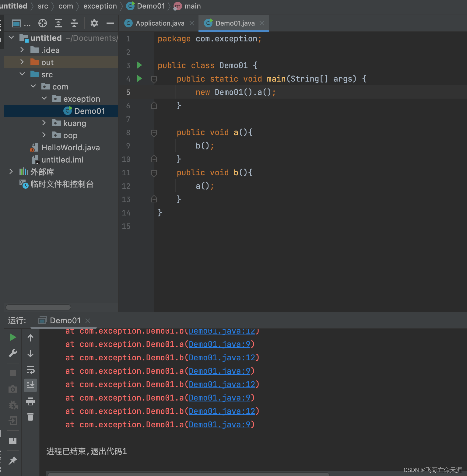Click the stop process square button
The image size is (467, 476).
[13, 373]
